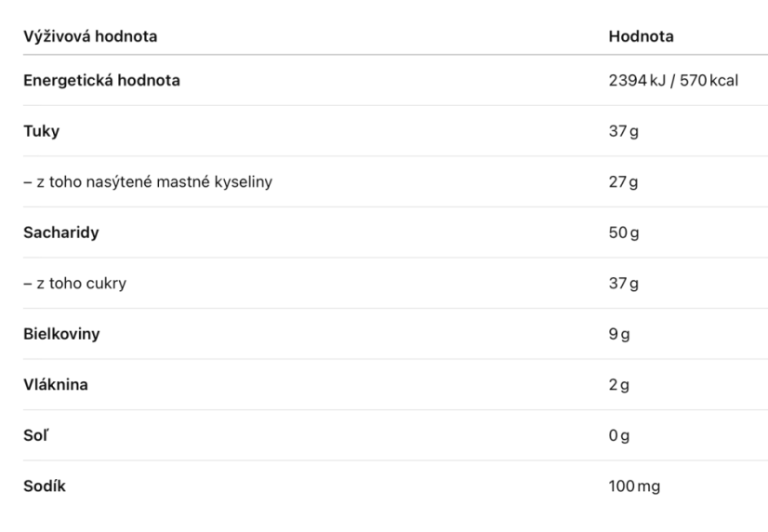The width and height of the screenshot is (768, 532).
Task: Click the Hodnota column header
Action: pyautogui.click(x=641, y=37)
